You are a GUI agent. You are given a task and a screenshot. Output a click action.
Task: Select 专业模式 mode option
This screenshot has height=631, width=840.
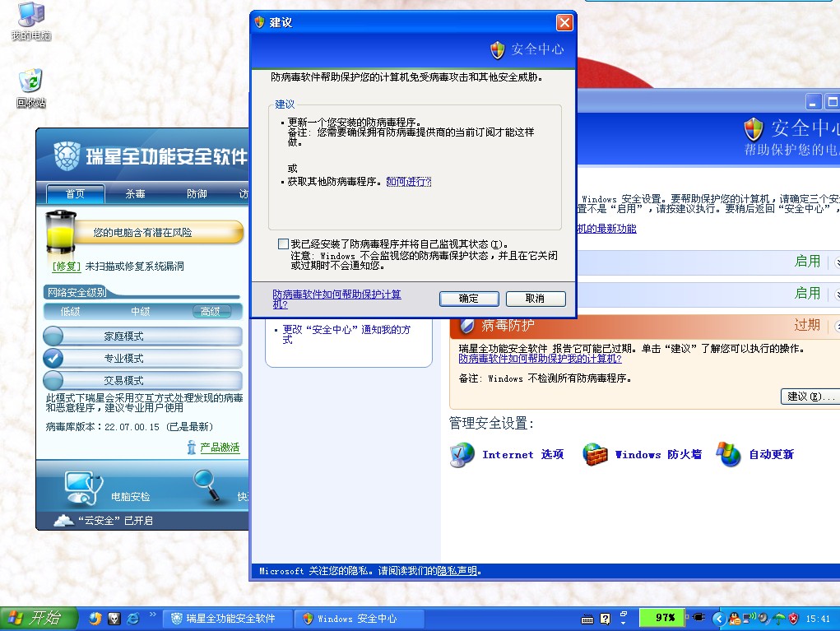coord(142,359)
